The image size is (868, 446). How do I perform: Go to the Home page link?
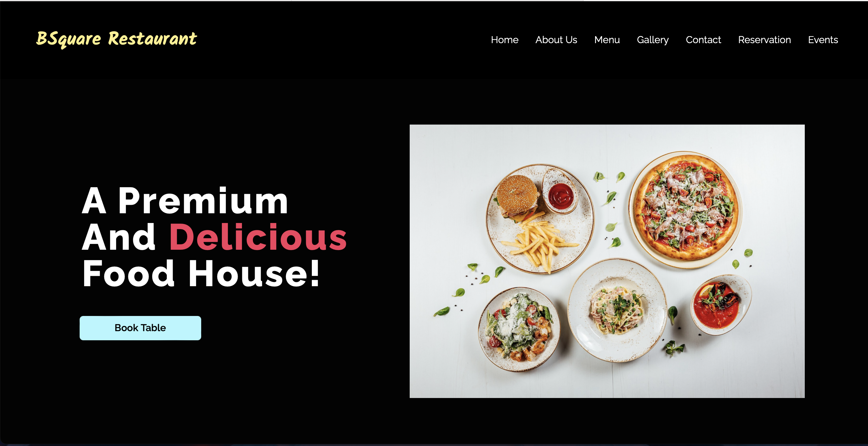coord(505,40)
